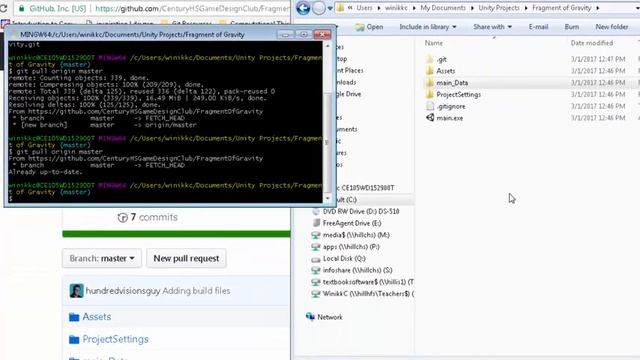The height and width of the screenshot is (360, 640).
Task: Click Open in Explorer toolbar
Action: [x=369, y=27]
